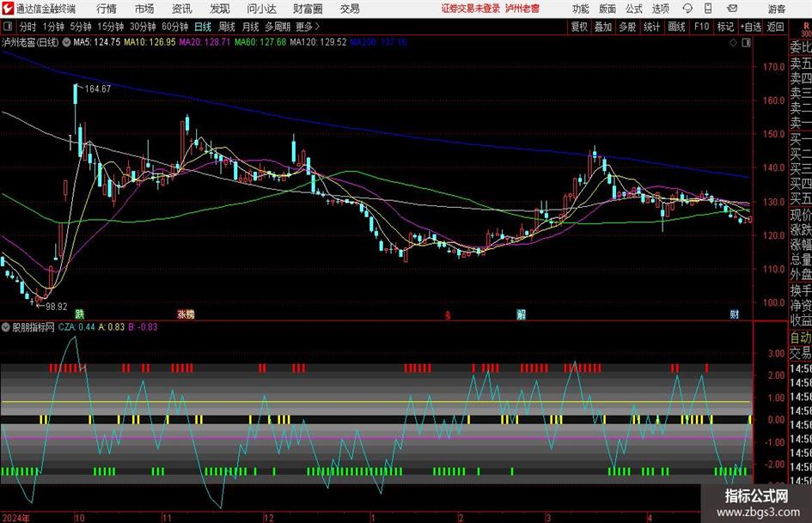Open the envelope messages icon
The image size is (812, 523).
[732, 9]
